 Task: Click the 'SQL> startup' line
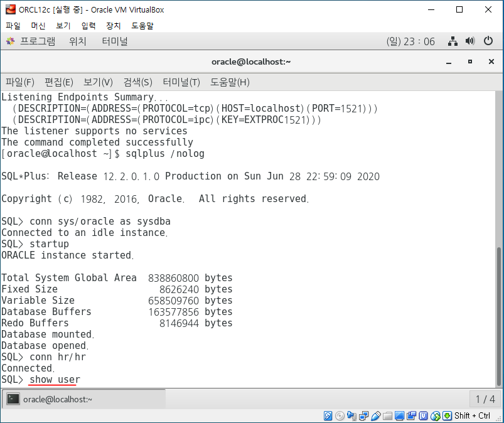[35, 244]
